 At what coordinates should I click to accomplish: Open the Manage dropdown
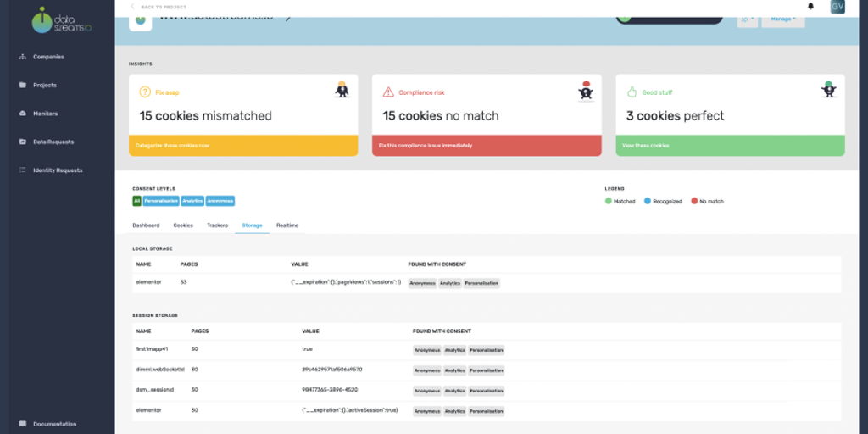[782, 20]
